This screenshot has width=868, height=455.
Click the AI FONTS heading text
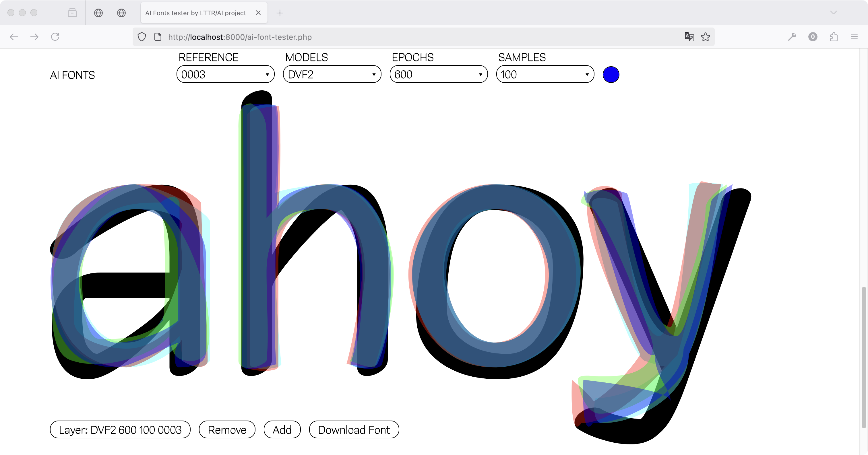pyautogui.click(x=72, y=75)
